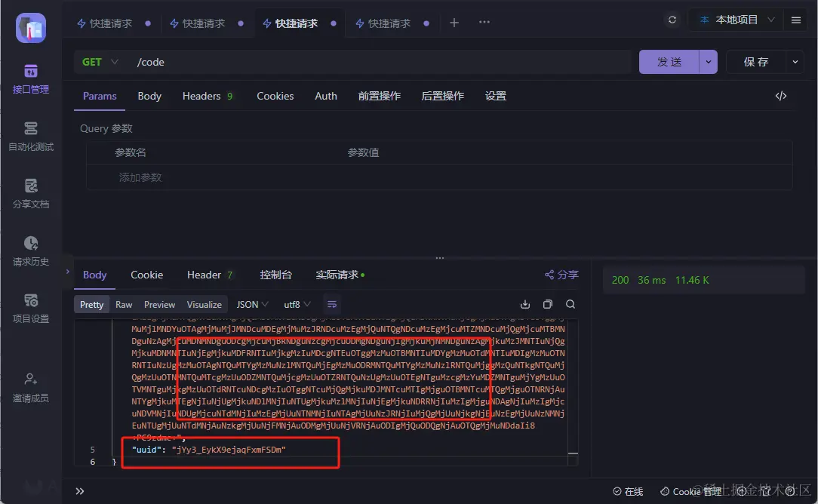Open 邀请成员 in the sidebar
Image resolution: width=818 pixels, height=504 pixels.
(31, 388)
